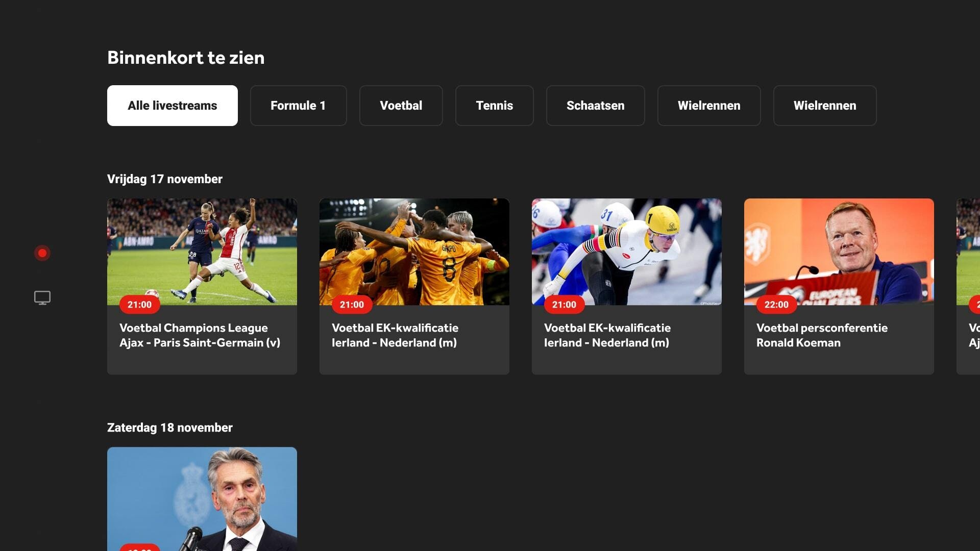Open the Ronald Koeman persconferentie thumbnail

click(x=839, y=251)
